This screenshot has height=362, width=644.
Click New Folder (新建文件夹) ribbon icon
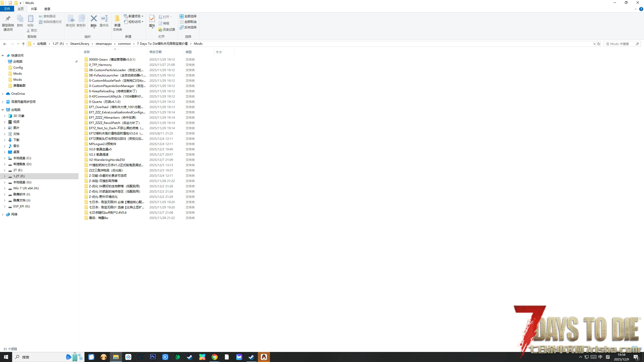(117, 19)
